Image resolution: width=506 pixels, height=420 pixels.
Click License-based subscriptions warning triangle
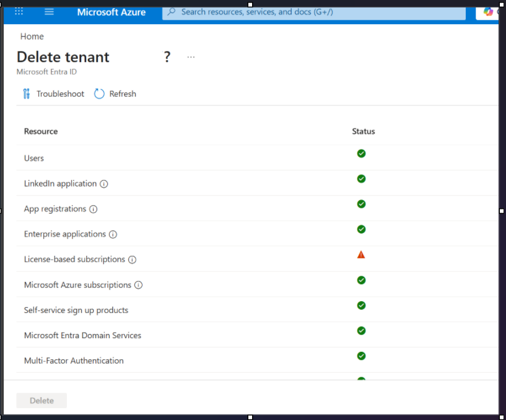tap(361, 255)
